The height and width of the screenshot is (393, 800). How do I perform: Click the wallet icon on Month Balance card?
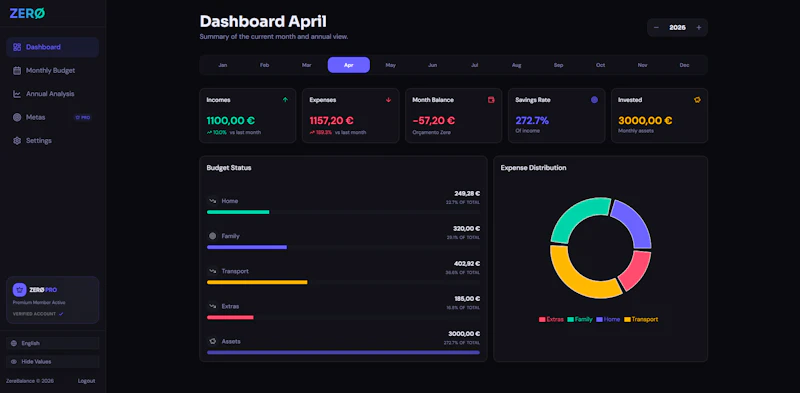pyautogui.click(x=491, y=100)
